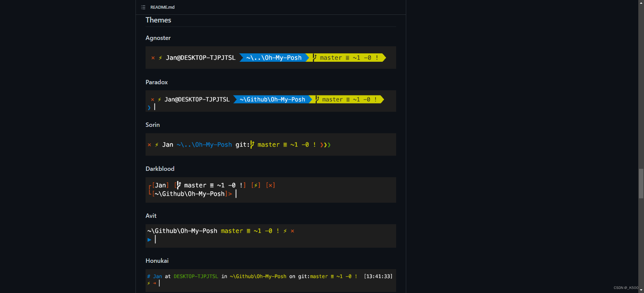Image resolution: width=644 pixels, height=293 pixels.
Task: Open the Honukai theme preview image
Action: point(271,281)
